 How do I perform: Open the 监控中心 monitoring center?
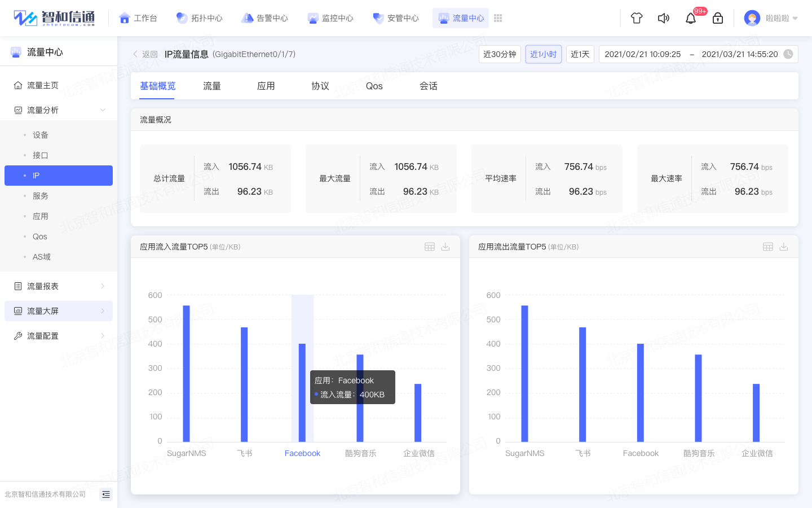[330, 18]
